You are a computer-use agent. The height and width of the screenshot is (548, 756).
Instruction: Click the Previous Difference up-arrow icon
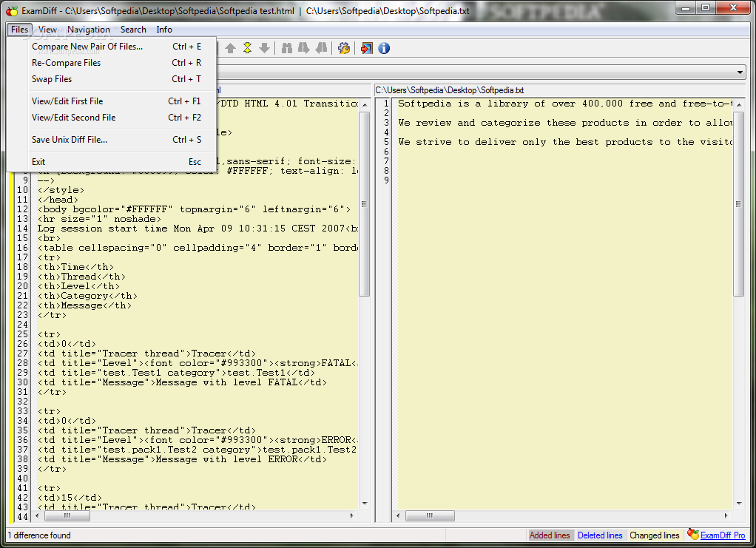(231, 48)
